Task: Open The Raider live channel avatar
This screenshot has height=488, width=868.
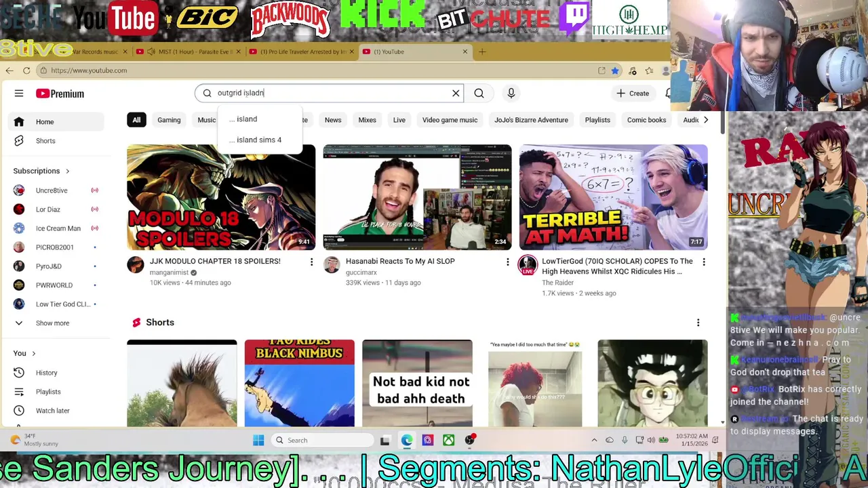Action: 528,265
